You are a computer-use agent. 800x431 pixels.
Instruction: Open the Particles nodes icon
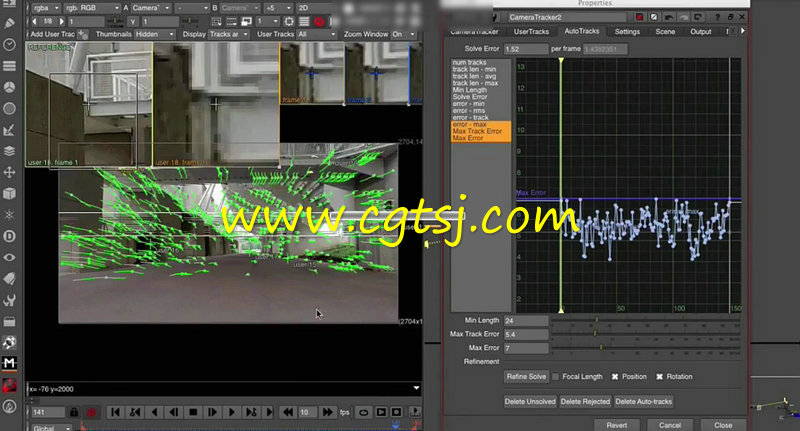(9, 215)
